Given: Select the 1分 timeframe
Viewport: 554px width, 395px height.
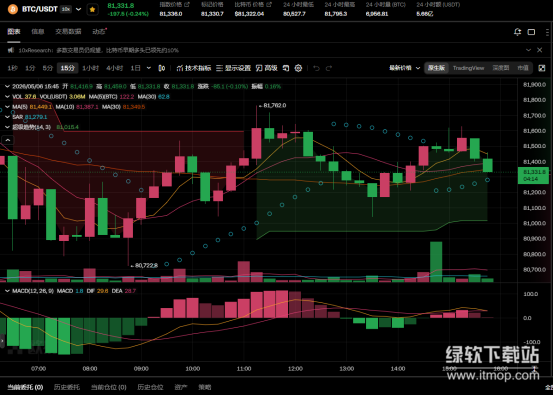Looking at the screenshot, I should 30,68.
